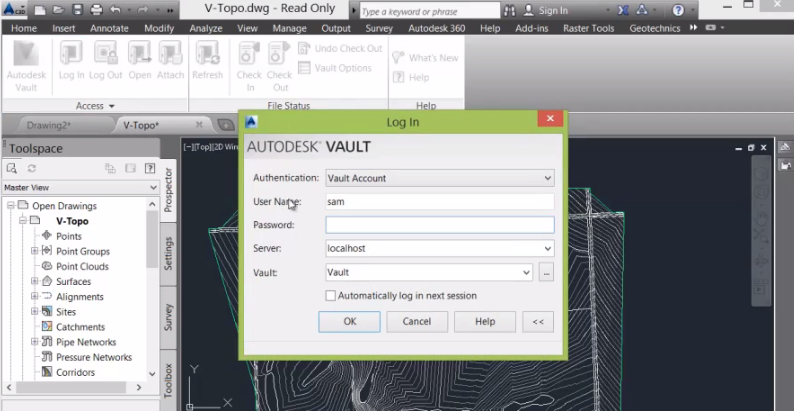Click the Open file quick access icon
This screenshot has height=411, width=794.
(x=58, y=10)
